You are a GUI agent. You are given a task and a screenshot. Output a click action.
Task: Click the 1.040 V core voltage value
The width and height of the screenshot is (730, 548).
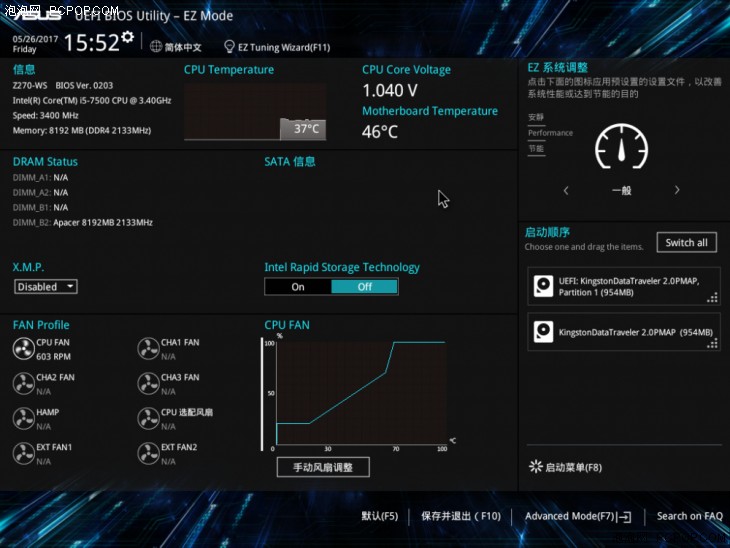[x=390, y=90]
